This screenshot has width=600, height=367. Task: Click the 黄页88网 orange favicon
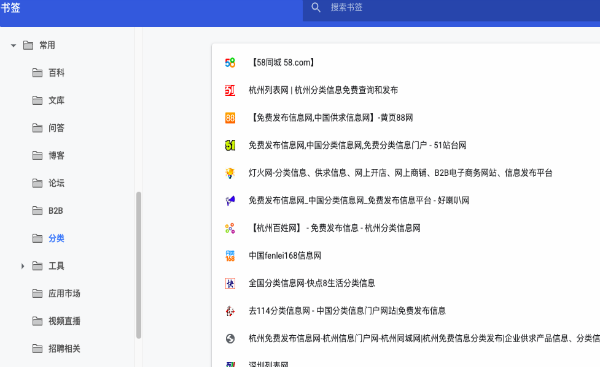(x=230, y=118)
